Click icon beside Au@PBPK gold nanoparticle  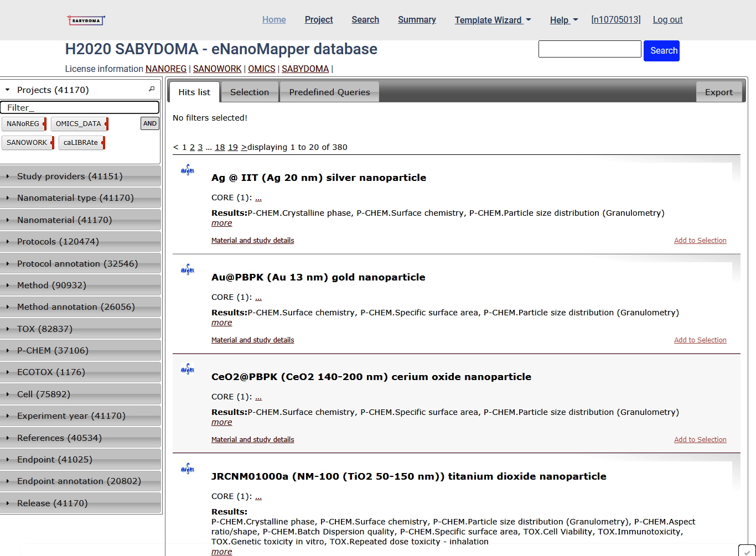tap(188, 269)
